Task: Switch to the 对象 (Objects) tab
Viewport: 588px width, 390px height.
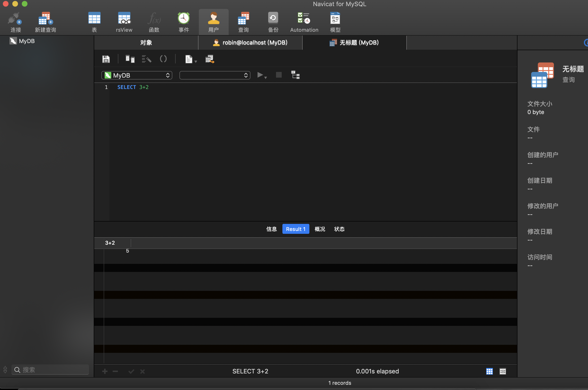Action: coord(146,43)
